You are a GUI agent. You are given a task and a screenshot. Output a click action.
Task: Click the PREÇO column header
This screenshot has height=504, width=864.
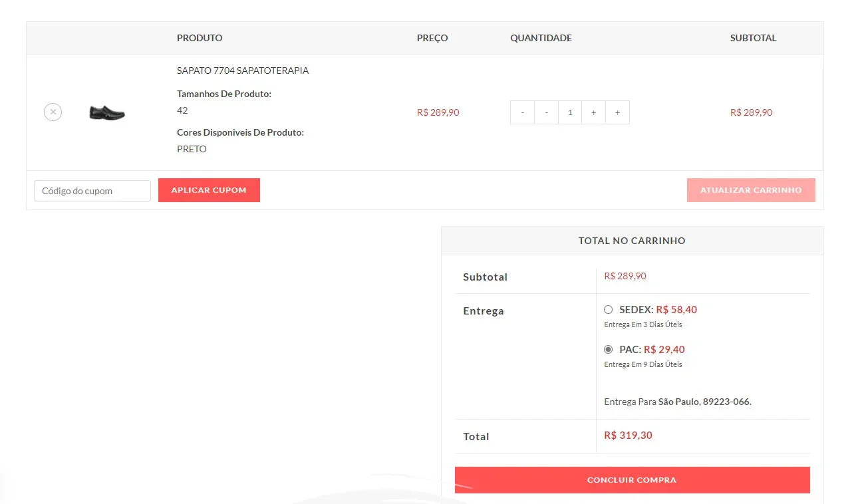[432, 38]
